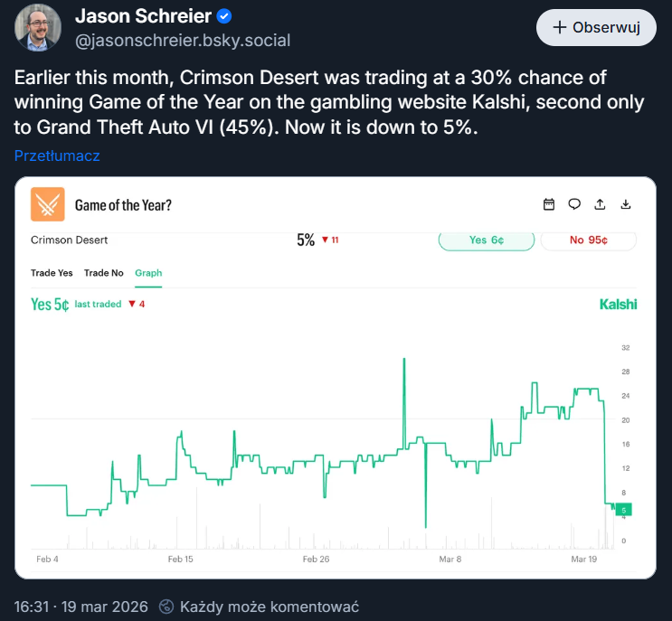Screen dimensions: 672x621
Task: Click the download icon
Action: point(625,204)
